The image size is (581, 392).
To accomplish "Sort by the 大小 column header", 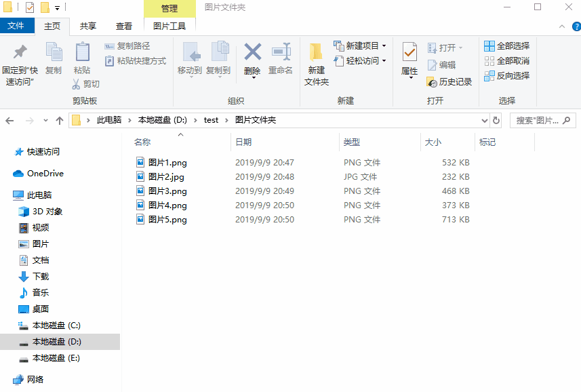I will coord(433,142).
